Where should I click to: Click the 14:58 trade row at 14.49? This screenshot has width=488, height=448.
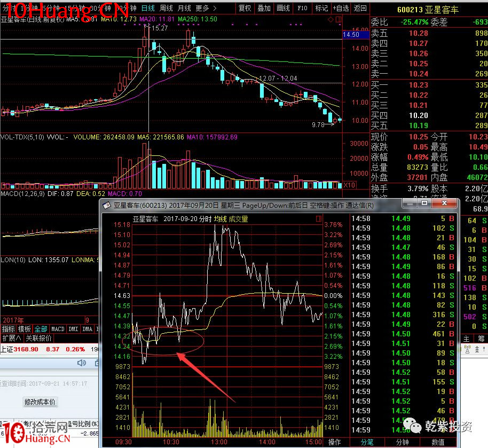click(403, 218)
